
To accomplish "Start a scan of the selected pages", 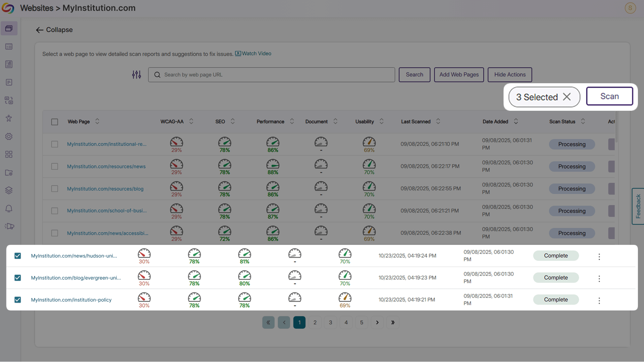I will (610, 96).
